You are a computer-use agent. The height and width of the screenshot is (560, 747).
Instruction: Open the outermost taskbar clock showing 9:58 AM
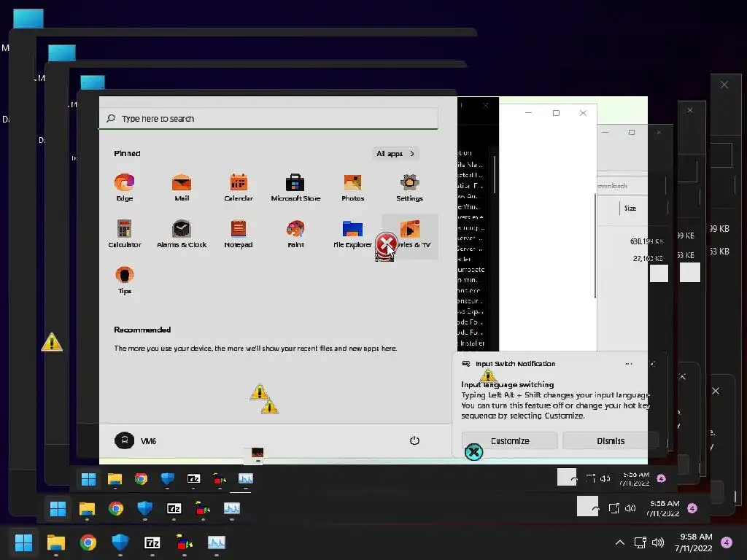[x=693, y=542]
